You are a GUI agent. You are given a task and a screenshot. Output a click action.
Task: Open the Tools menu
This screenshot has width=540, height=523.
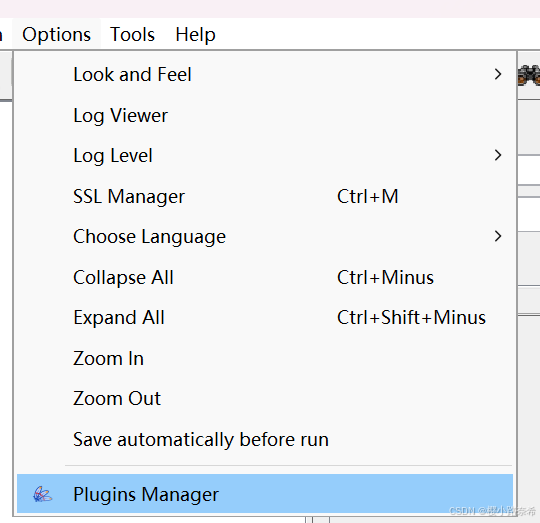coord(132,34)
